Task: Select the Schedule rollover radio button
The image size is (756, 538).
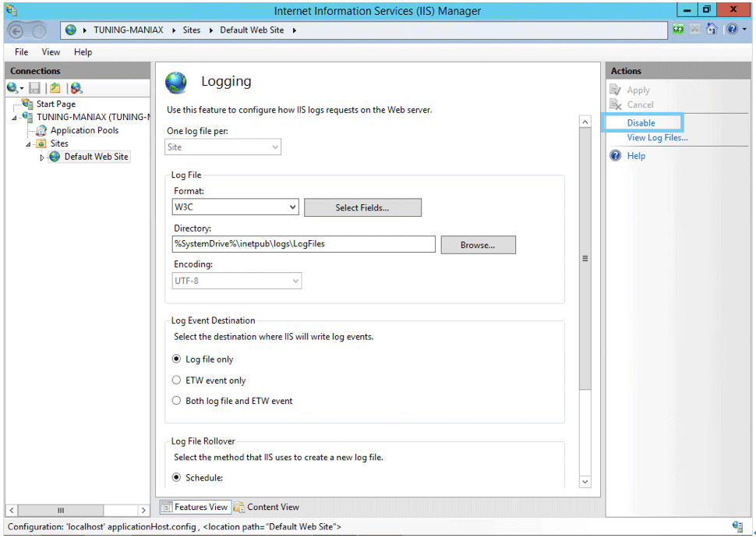Action: 176,477
